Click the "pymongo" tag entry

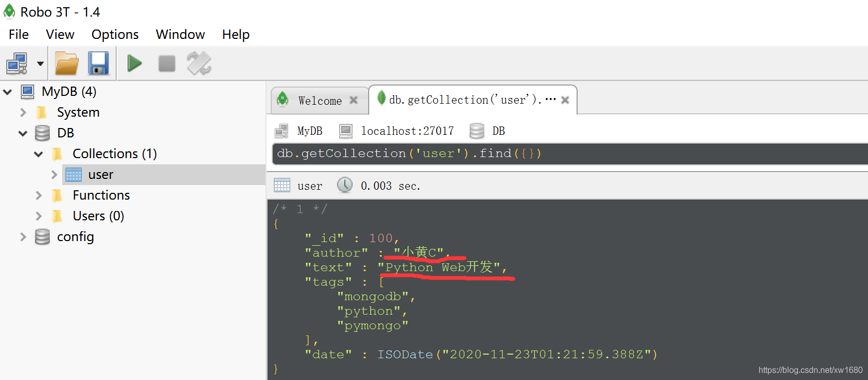point(372,326)
